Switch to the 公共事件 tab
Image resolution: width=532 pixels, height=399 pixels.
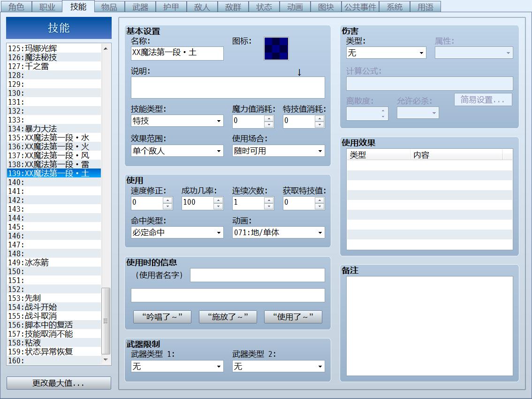pos(360,7)
